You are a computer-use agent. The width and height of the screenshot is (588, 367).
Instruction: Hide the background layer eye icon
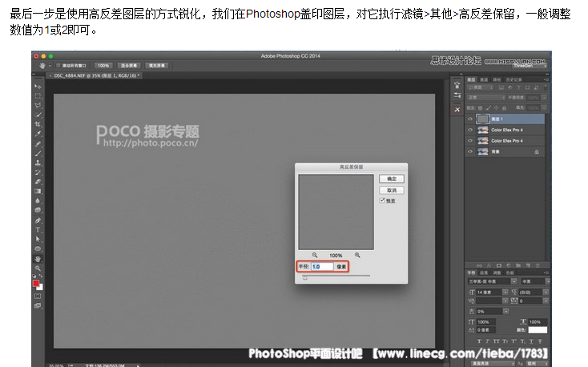(x=470, y=151)
